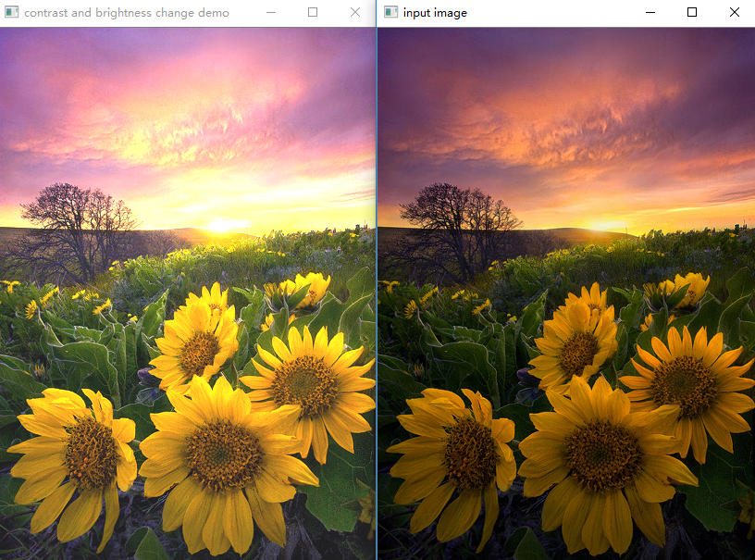Click the pink clouds in the demo image
Image resolution: width=755 pixels, height=560 pixels.
(185, 102)
